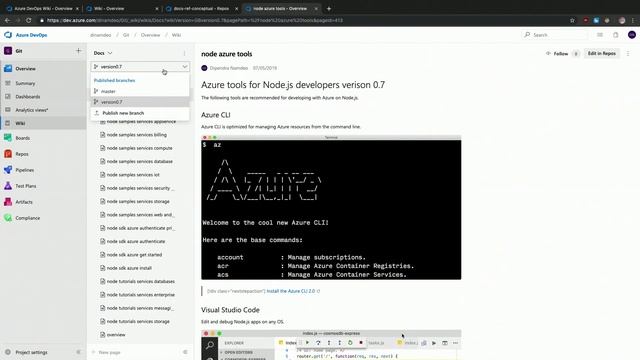This screenshot has height=360, width=640.
Task: Open node tutorials services databases page
Action: (x=140, y=282)
